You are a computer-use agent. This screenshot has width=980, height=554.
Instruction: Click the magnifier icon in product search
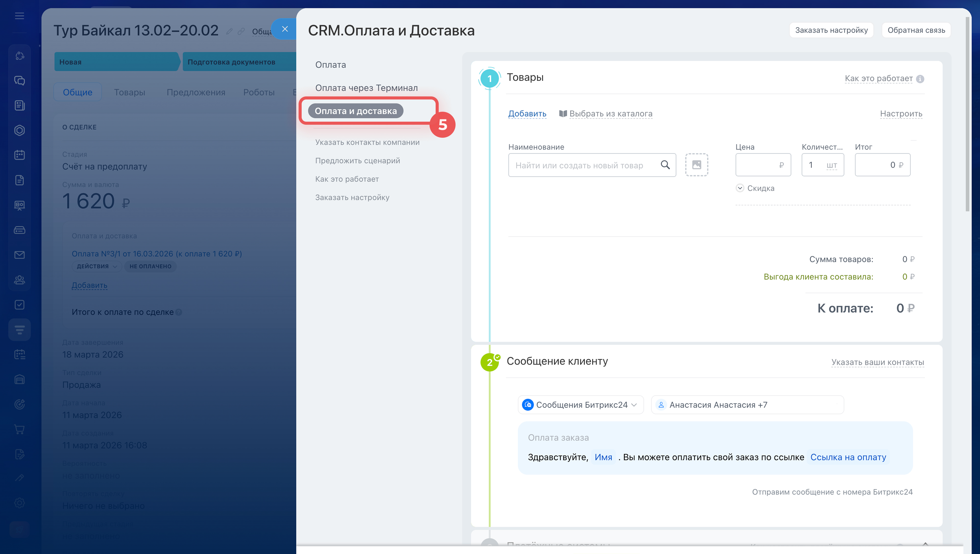[x=665, y=165]
